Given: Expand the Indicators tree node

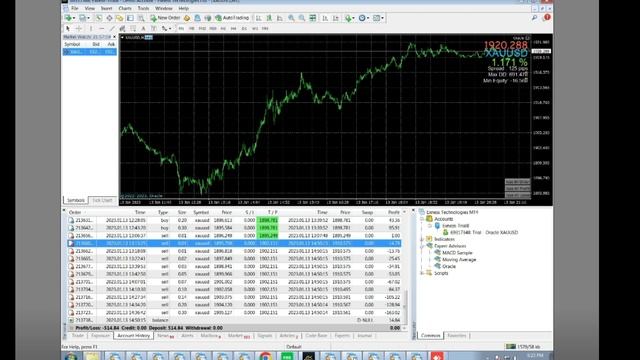Looking at the screenshot, I should tap(422, 239).
